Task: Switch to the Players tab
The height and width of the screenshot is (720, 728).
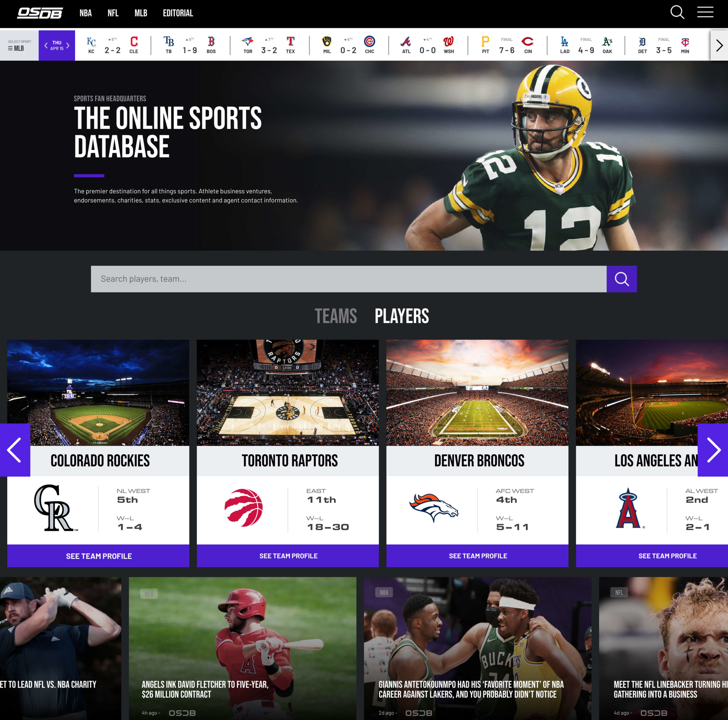Action: click(x=402, y=316)
